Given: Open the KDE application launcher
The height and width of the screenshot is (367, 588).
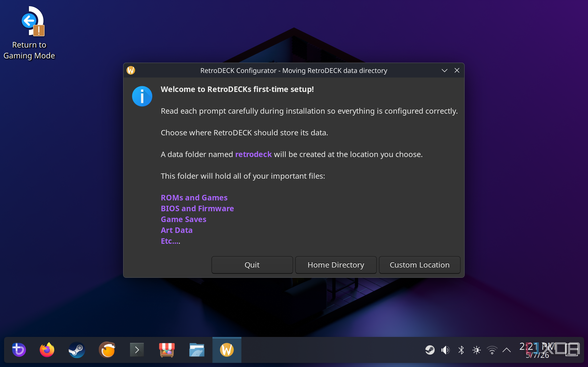Looking at the screenshot, I should pyautogui.click(x=19, y=350).
